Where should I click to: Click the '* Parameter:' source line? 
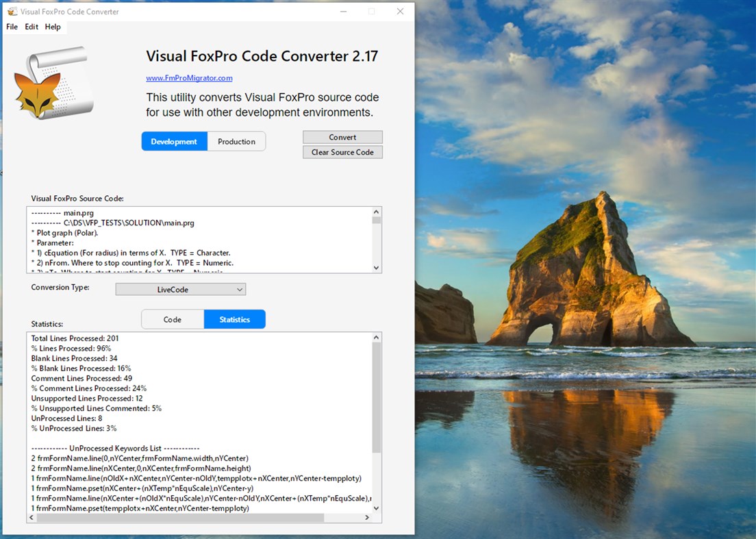coord(53,242)
